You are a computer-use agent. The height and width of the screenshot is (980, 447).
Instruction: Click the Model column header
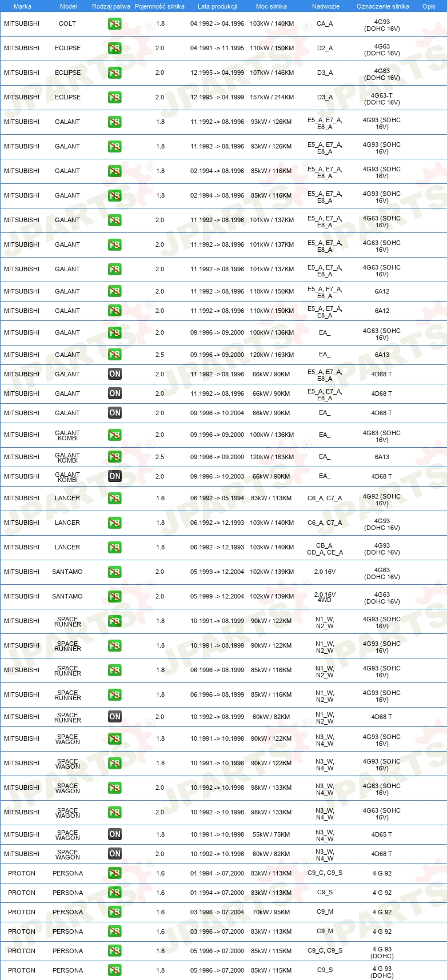coord(68,6)
